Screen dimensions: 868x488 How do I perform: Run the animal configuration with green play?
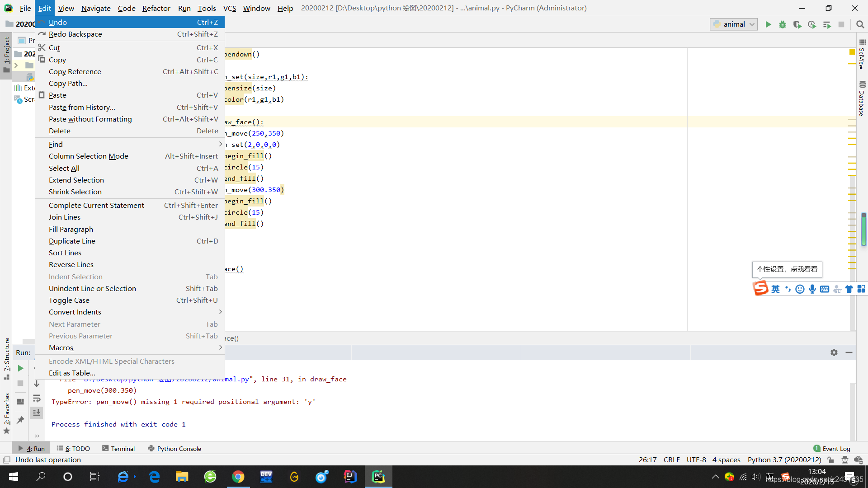(768, 24)
